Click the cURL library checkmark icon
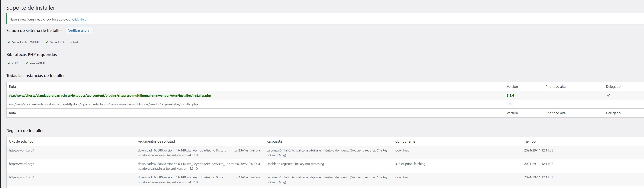The width and height of the screenshot is (644, 188). [9, 63]
